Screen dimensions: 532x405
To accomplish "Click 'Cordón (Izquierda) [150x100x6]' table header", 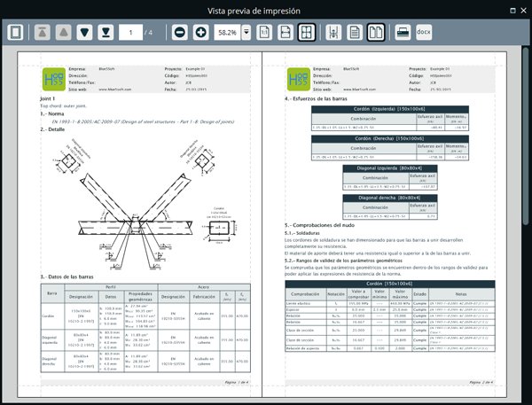I will point(390,109).
